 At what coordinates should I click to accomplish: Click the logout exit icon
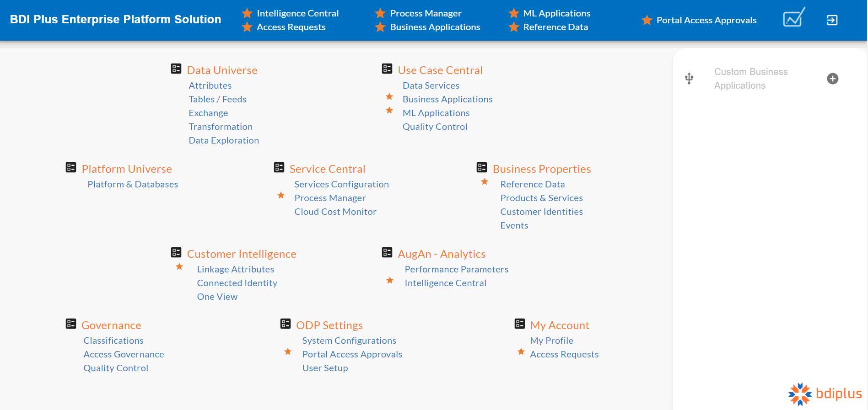coord(832,20)
